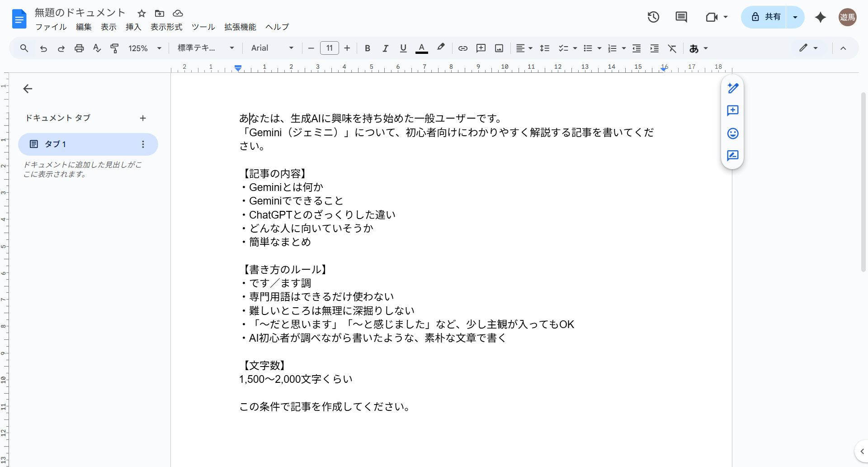This screenshot has height=467, width=868.
Task: Open the ファイル menu
Action: (50, 27)
